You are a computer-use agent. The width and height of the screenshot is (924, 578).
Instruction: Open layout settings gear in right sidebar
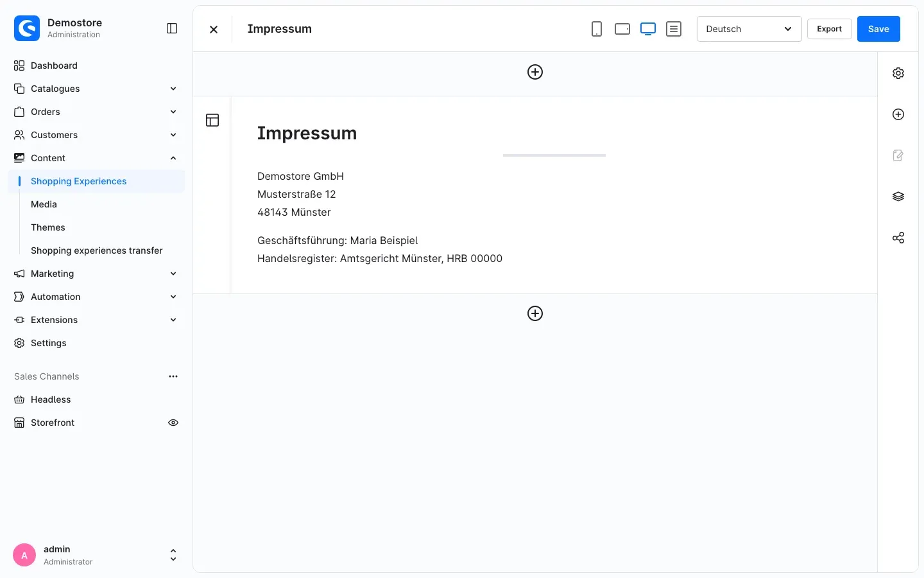pos(898,73)
